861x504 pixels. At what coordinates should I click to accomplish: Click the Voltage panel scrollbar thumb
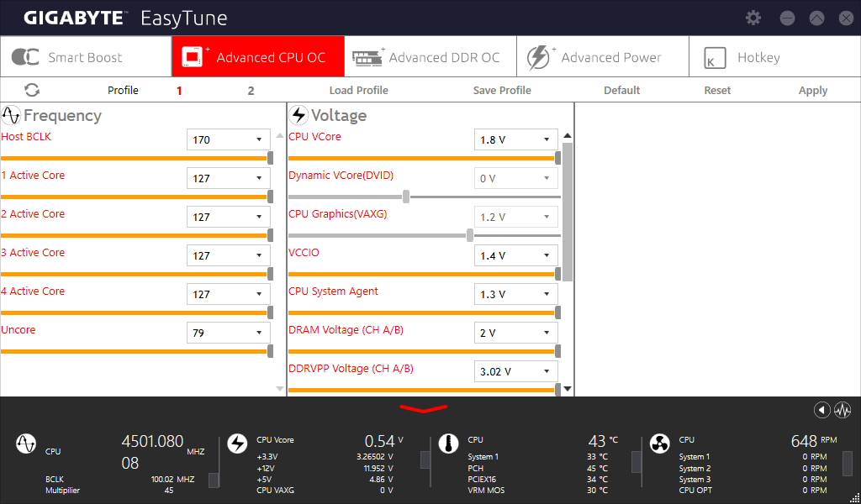(x=568, y=213)
